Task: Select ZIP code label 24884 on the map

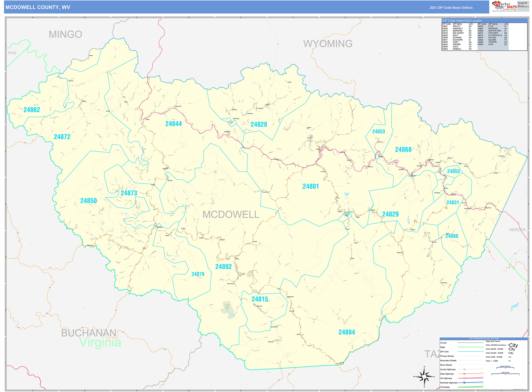Action: pos(347,332)
